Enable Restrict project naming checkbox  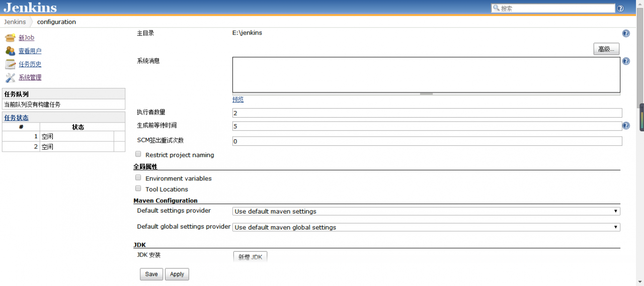pos(138,154)
